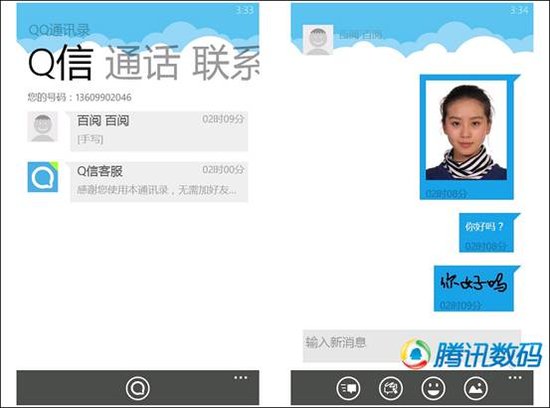Image resolution: width=550 pixels, height=408 pixels.
Task: Open the emoji smiley icon
Action: click(433, 389)
